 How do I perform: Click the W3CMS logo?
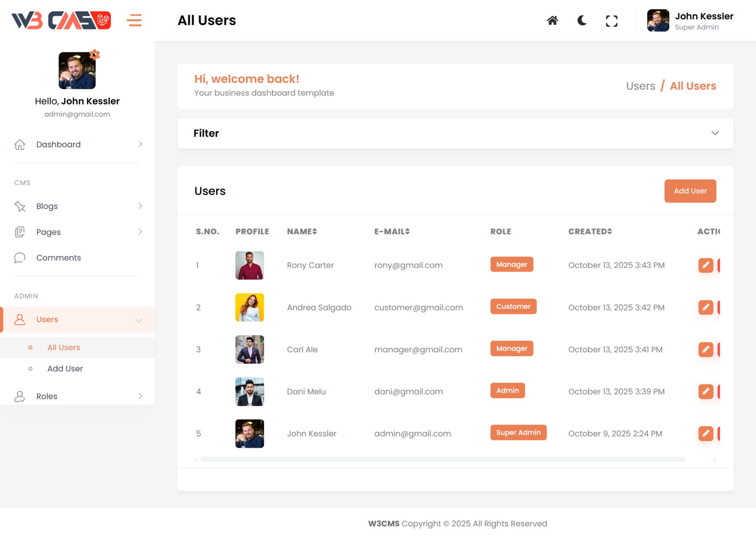pos(61,21)
